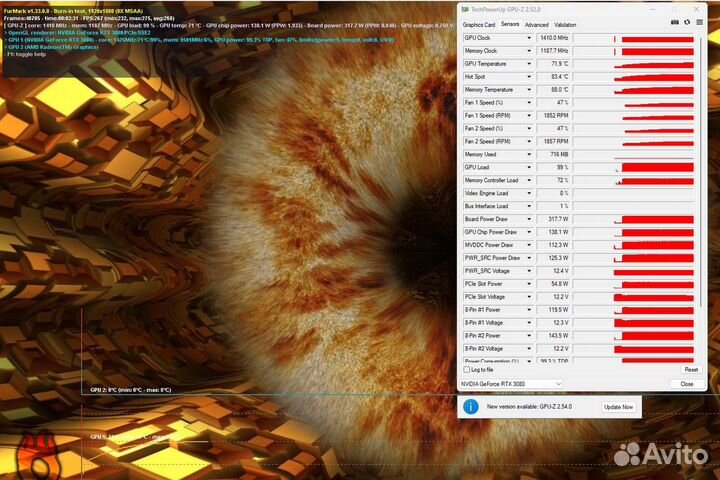Open the Fan 1 Speed (RPM) dropdown

pos(529,116)
